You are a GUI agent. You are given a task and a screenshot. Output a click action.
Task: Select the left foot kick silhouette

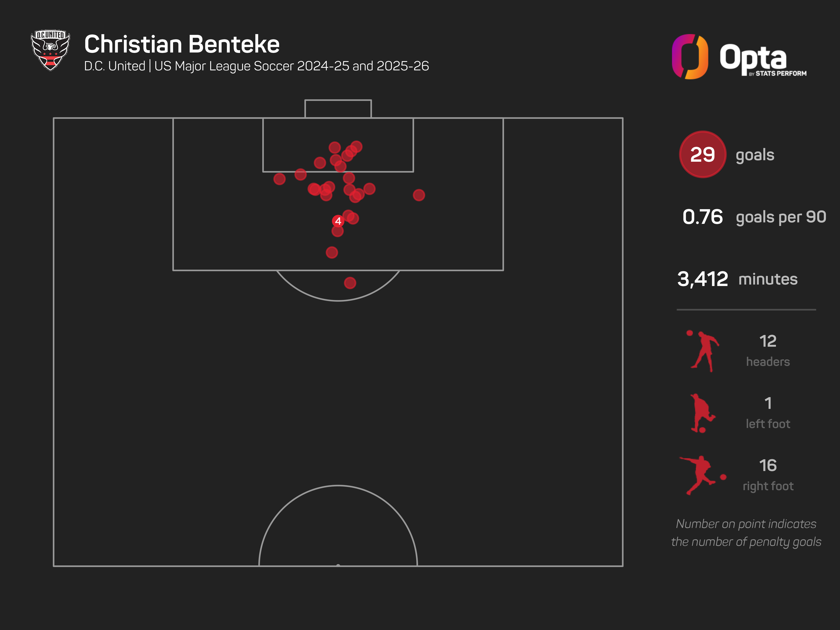pyautogui.click(x=702, y=413)
